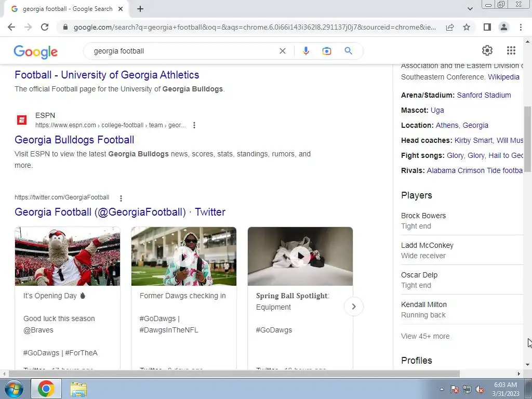Open Chrome's three-dot menu
The height and width of the screenshot is (399, 532).
[521, 27]
